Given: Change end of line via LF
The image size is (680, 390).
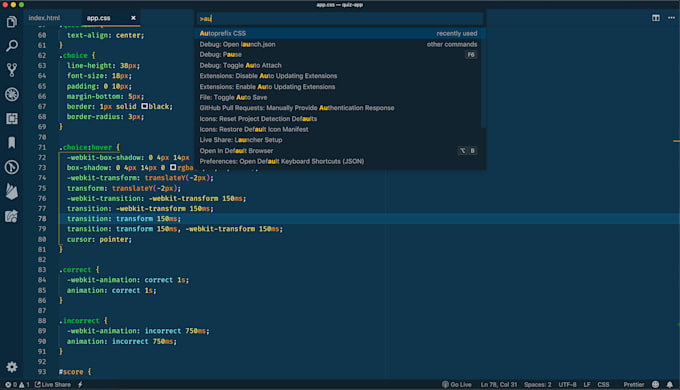Looking at the screenshot, I should [x=587, y=384].
